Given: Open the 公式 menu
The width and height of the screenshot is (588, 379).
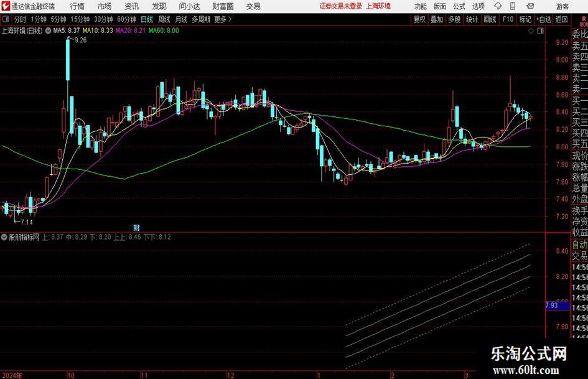Looking at the screenshot, I should click(459, 6).
